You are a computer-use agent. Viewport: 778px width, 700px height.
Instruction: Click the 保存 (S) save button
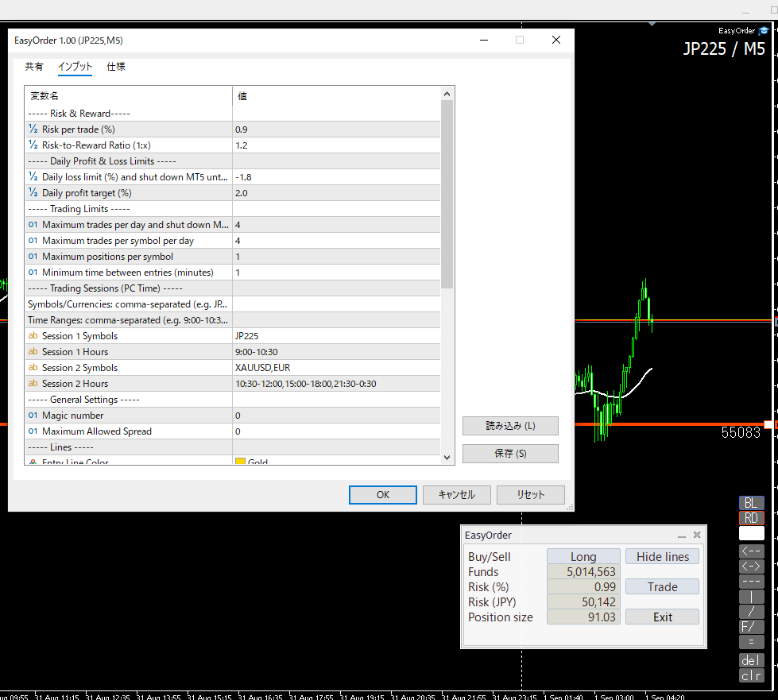[510, 454]
